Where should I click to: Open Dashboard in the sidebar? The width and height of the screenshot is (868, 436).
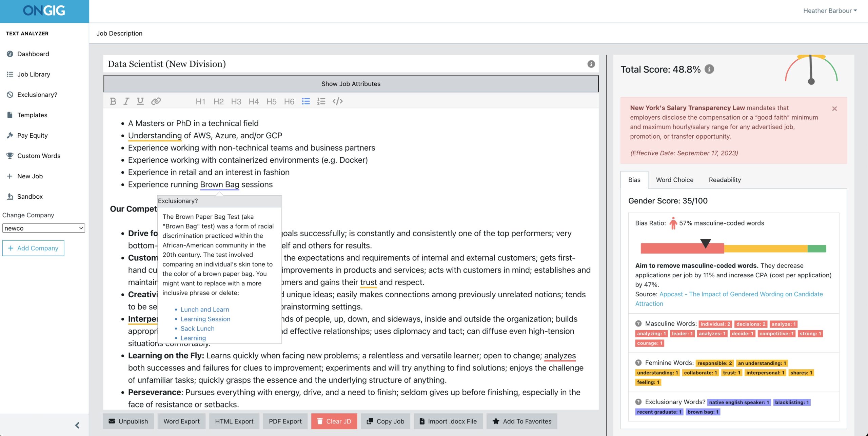(x=33, y=54)
